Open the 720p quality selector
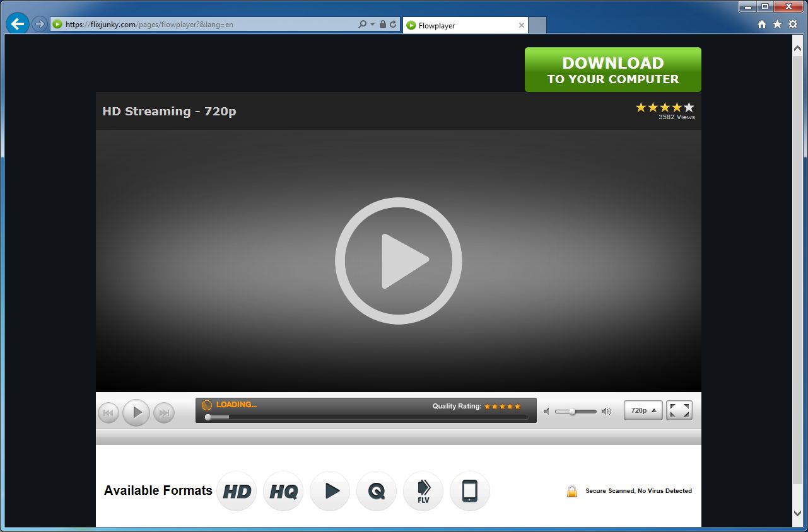This screenshot has height=532, width=808. pyautogui.click(x=643, y=410)
